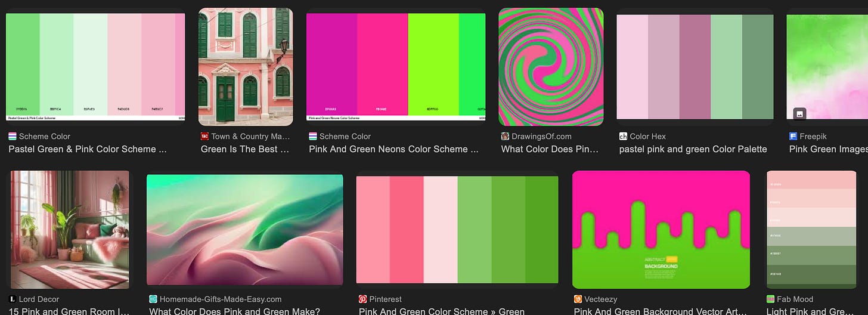Click the 'Color Hex' source name
This screenshot has height=315, width=868.
point(648,136)
